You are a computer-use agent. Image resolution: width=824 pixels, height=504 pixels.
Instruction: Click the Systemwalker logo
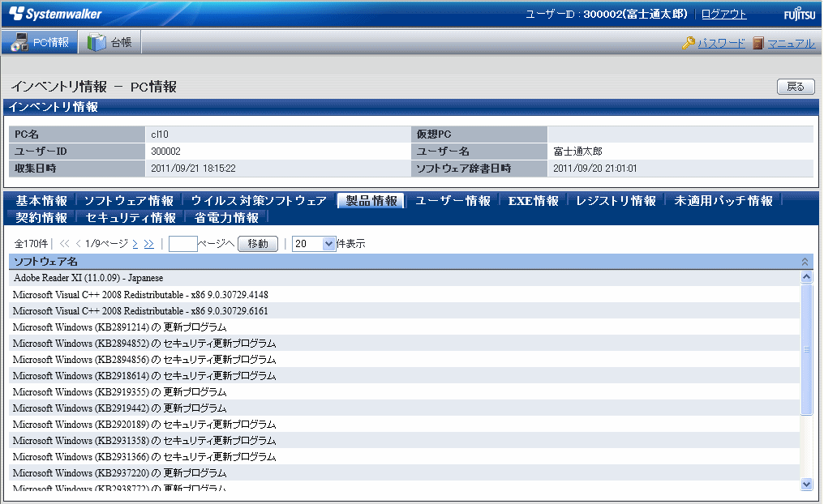pyautogui.click(x=55, y=14)
